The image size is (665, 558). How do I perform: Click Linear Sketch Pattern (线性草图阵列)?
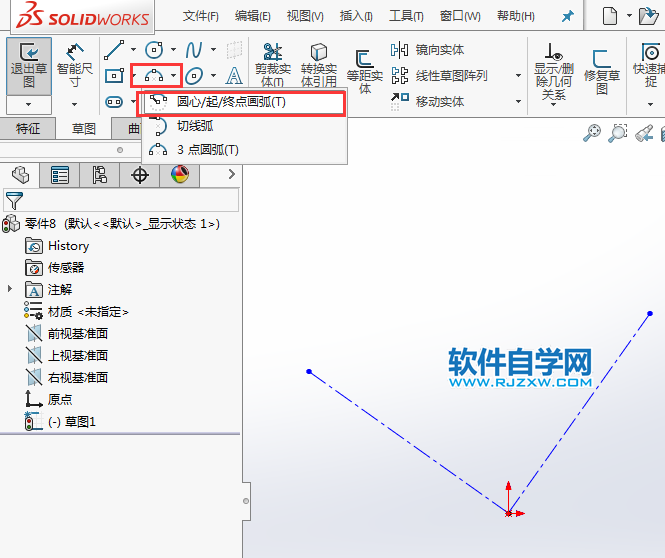[x=439, y=76]
